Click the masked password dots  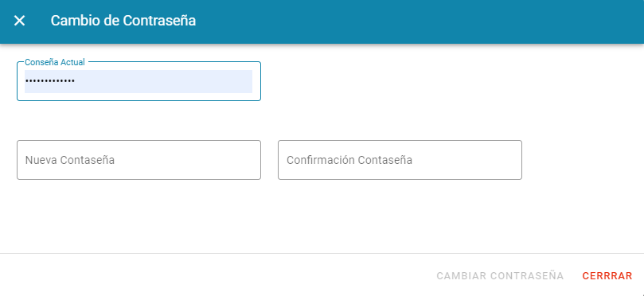pos(49,81)
